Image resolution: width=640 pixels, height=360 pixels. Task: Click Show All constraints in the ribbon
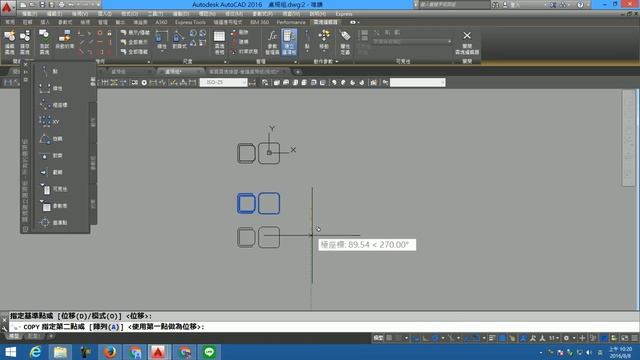135,42
